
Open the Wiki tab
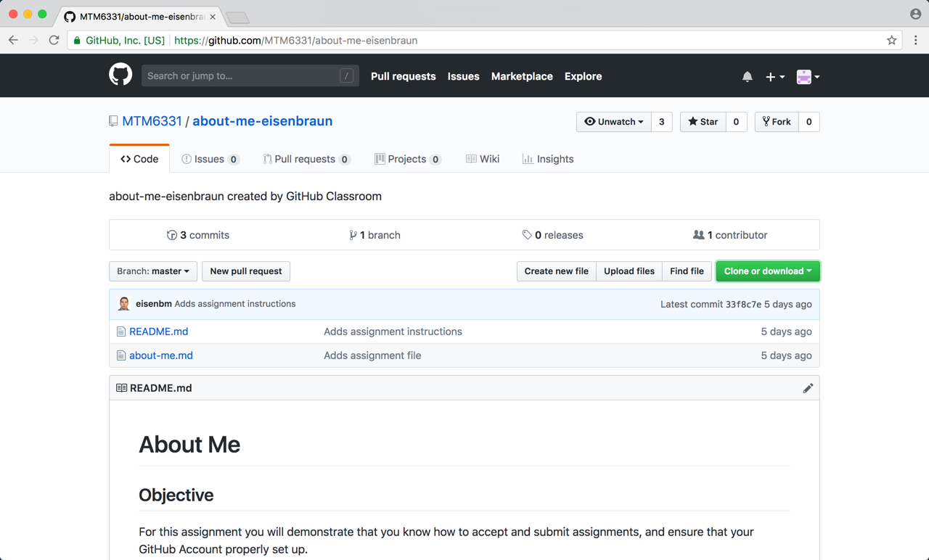pyautogui.click(x=483, y=159)
